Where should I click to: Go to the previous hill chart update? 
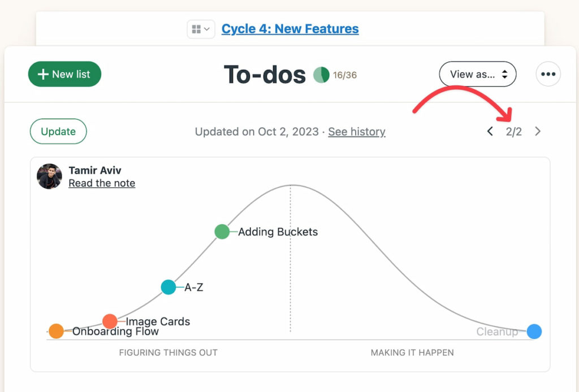pyautogui.click(x=490, y=132)
